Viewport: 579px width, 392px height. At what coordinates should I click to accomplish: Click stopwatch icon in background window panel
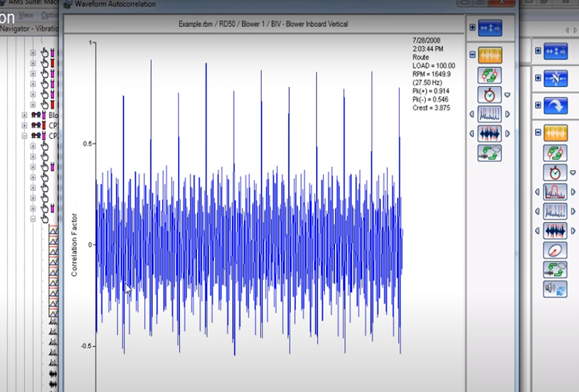(555, 172)
